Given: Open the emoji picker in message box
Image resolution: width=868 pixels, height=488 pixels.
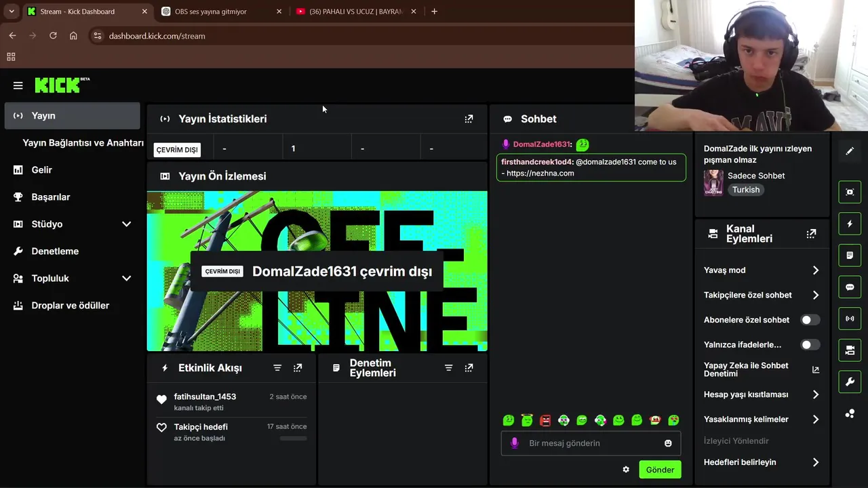Looking at the screenshot, I should click(668, 443).
